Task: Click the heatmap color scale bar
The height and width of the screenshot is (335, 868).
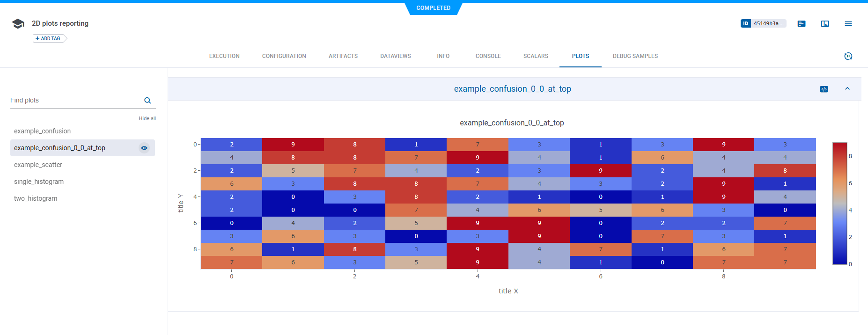Action: [840, 204]
